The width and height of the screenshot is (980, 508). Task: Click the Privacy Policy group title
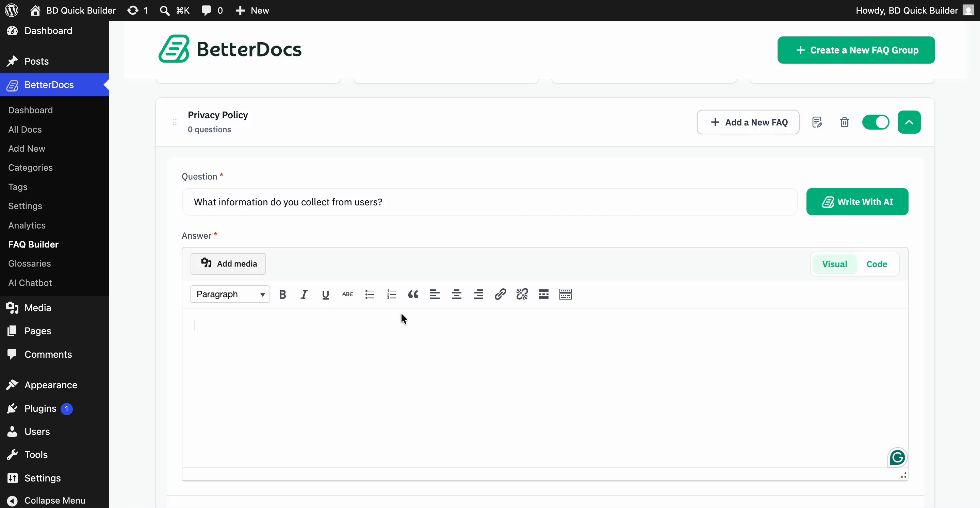tap(218, 115)
